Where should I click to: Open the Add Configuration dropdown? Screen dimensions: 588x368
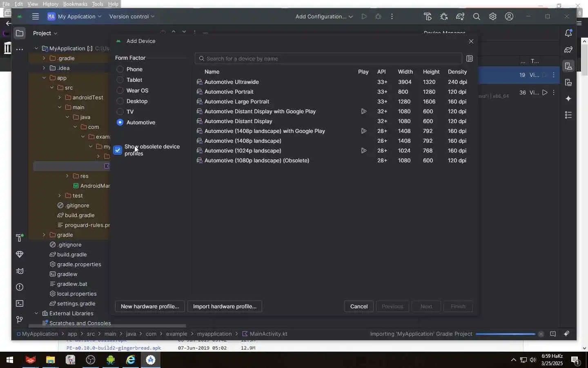click(x=324, y=17)
